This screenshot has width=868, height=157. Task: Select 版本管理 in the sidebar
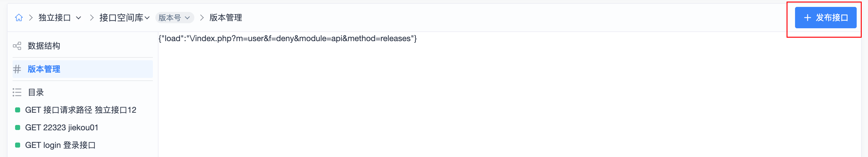pyautogui.click(x=82, y=69)
